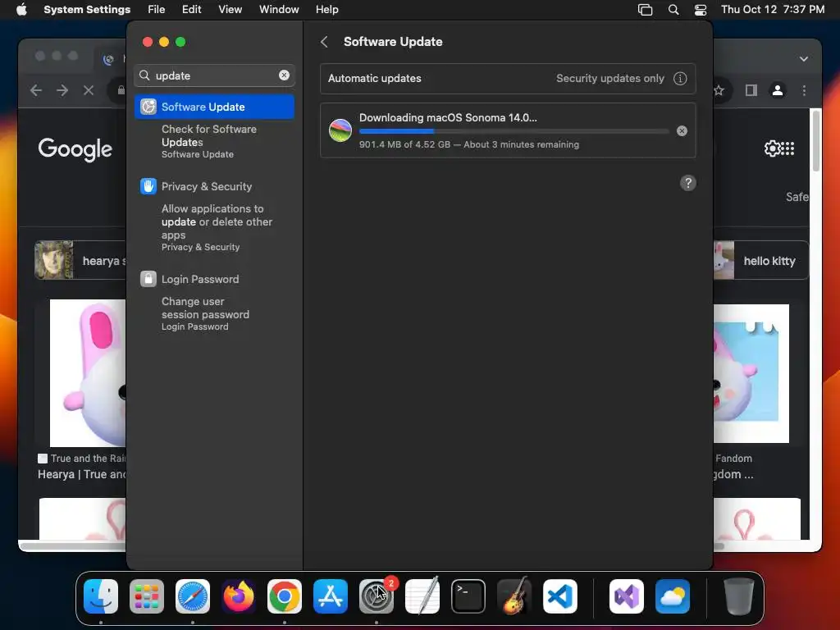The height and width of the screenshot is (630, 840).
Task: Open Google Chrome from the Dock
Action: click(285, 596)
